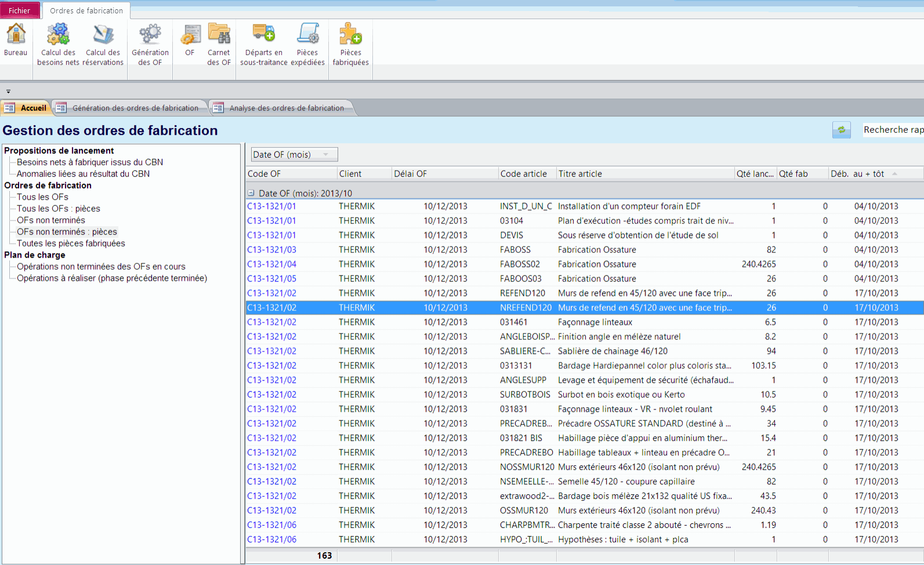Open the Fichier menu
The image size is (924, 565).
click(x=20, y=10)
